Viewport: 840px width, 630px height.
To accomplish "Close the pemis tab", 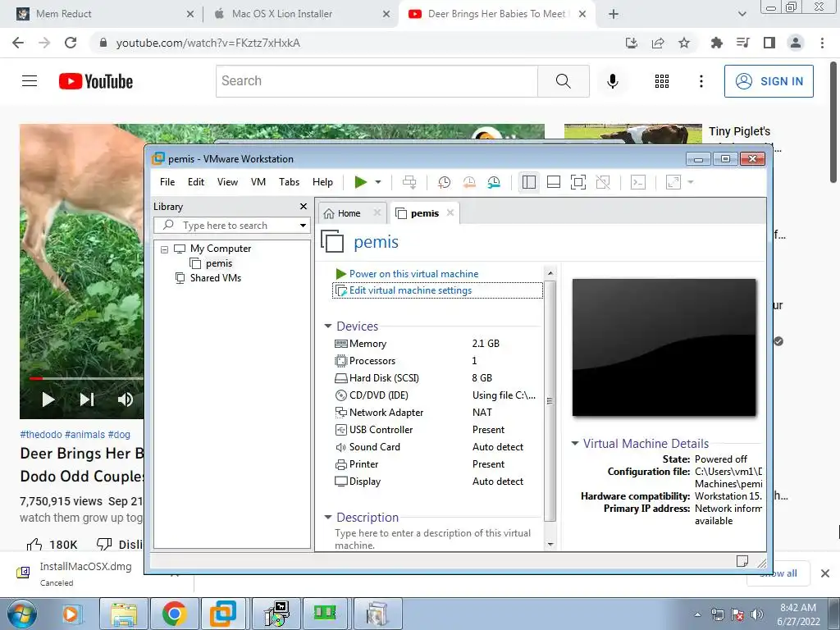I will [450, 212].
